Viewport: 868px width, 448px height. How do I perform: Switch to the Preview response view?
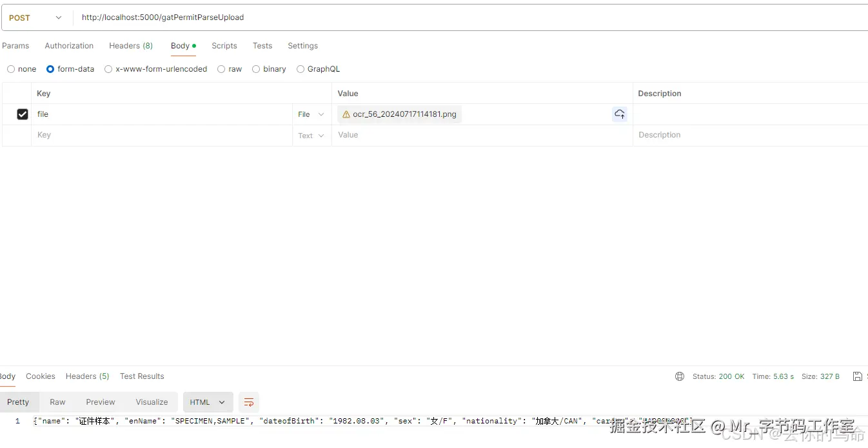[101, 402]
